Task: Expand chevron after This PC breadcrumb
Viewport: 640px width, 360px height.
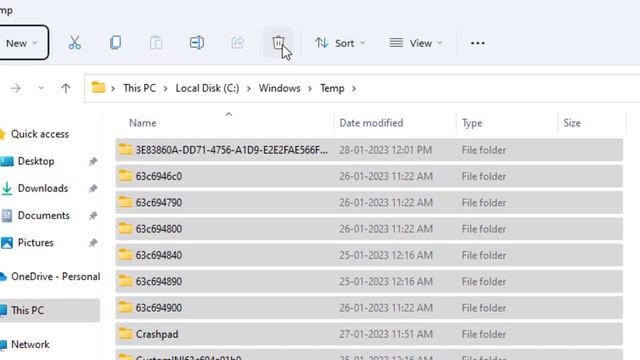Action: pos(165,89)
